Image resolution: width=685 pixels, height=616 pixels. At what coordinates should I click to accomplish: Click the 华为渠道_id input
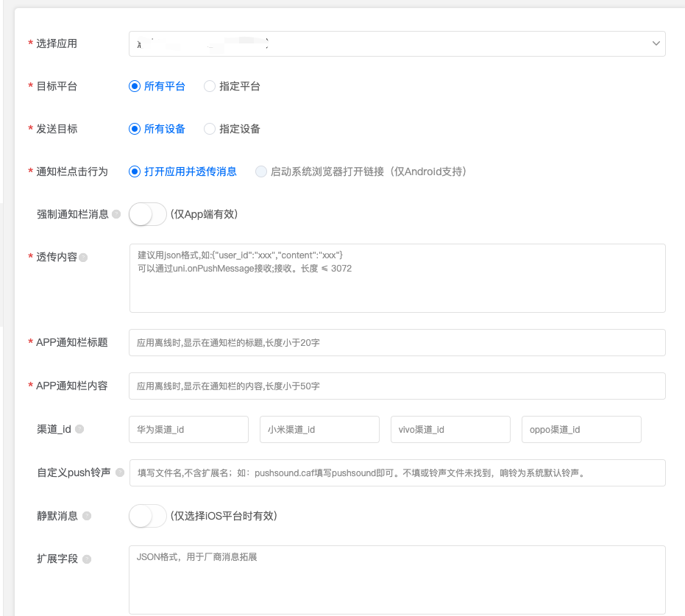click(x=188, y=430)
